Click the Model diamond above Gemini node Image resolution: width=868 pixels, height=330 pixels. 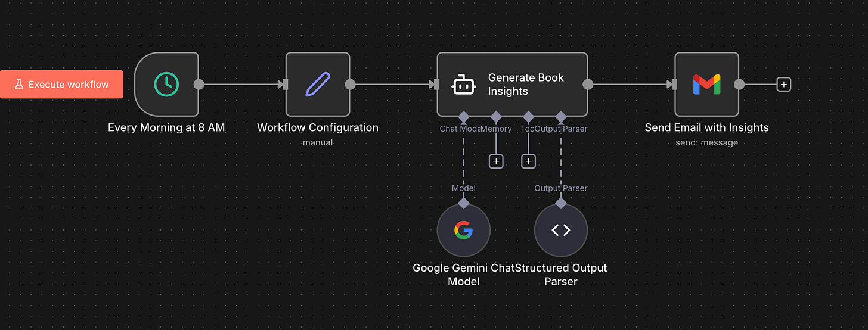463,204
